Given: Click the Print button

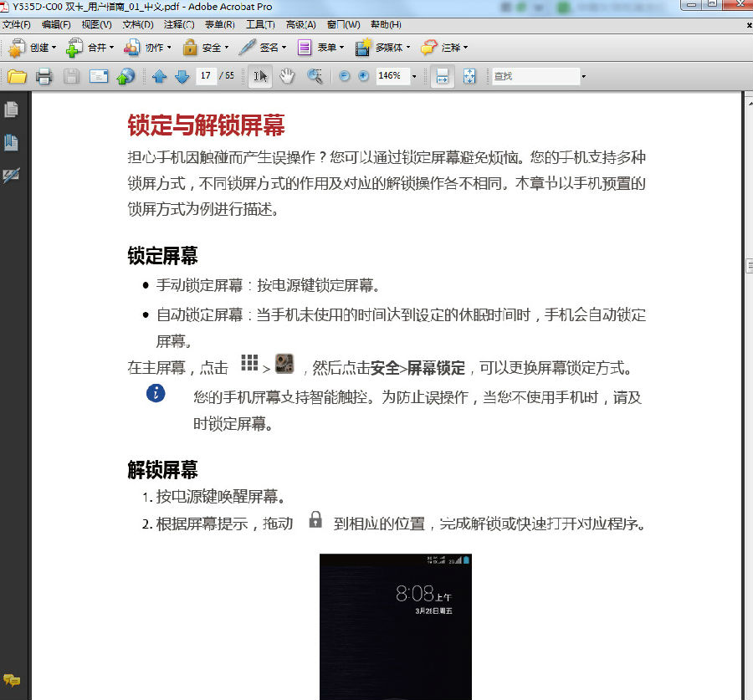Looking at the screenshot, I should [44, 76].
